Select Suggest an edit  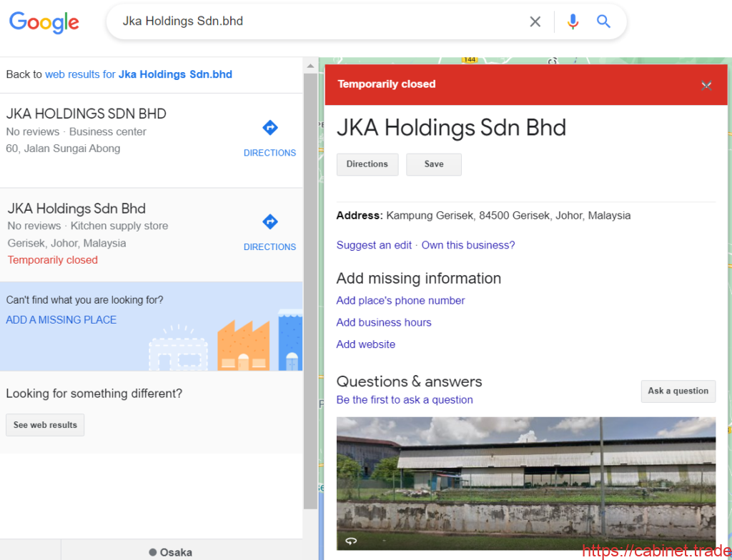point(374,244)
